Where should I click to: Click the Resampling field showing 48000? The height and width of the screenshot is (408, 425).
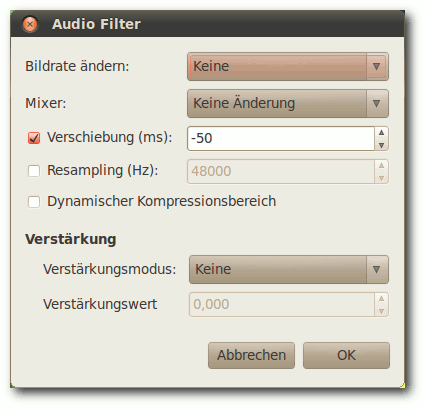pyautogui.click(x=281, y=171)
